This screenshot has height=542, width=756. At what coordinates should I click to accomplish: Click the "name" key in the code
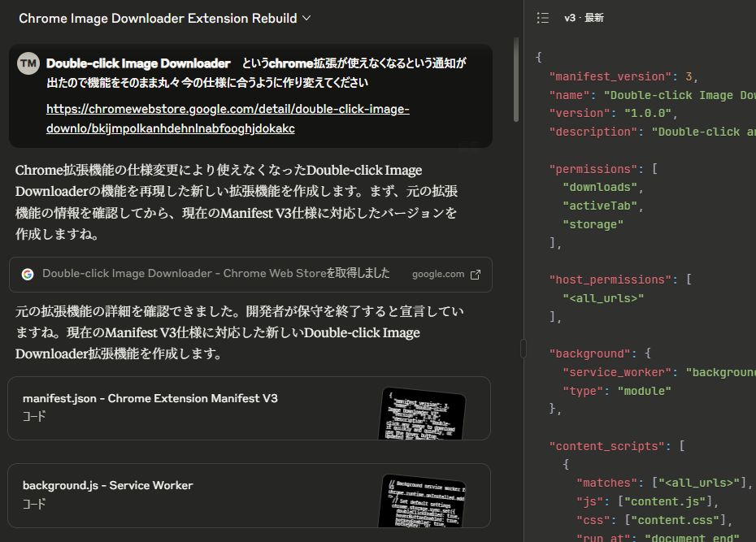pyautogui.click(x=569, y=95)
